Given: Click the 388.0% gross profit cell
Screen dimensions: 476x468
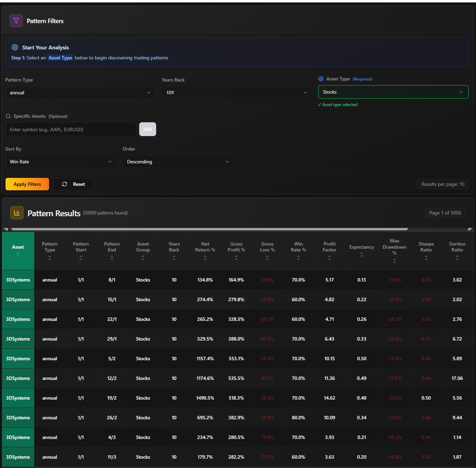Looking at the screenshot, I should coord(236,339).
